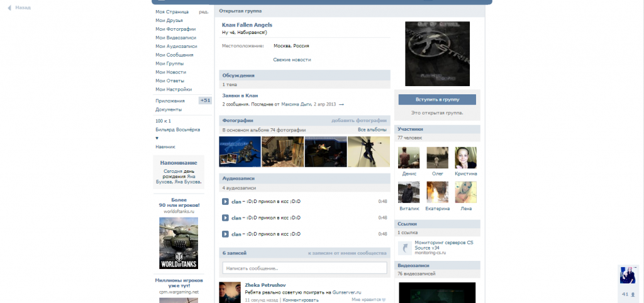Click the Назад back arrow icon

pyautogui.click(x=9, y=8)
